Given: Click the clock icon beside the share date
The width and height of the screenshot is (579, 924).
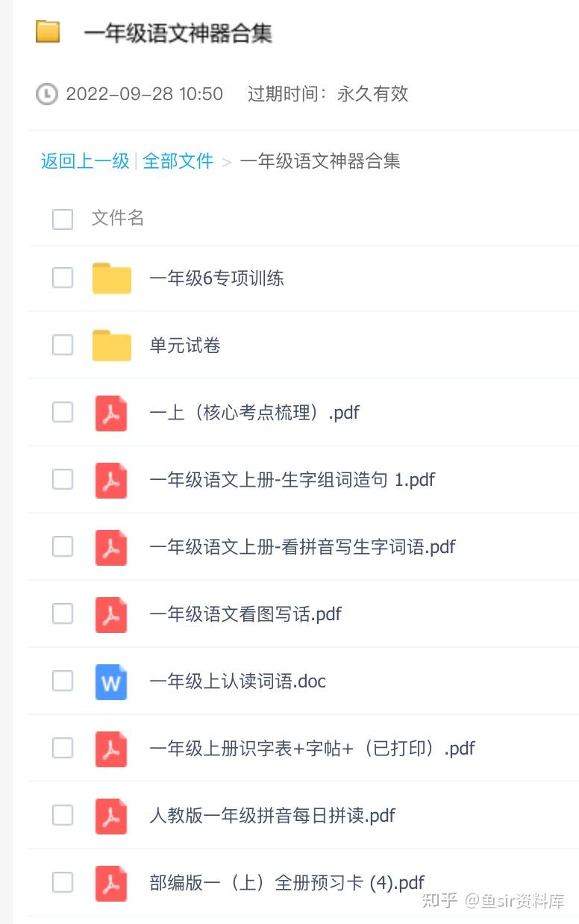Looking at the screenshot, I should 47,94.
